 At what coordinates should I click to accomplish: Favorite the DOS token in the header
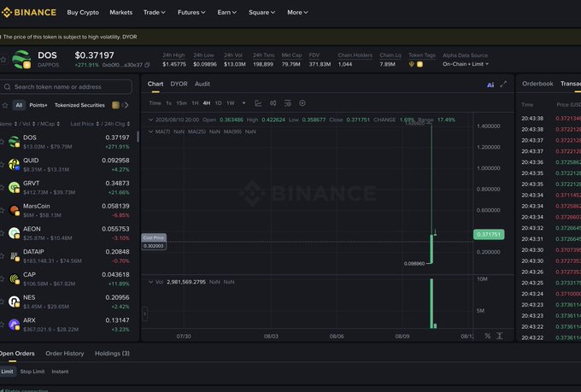pyautogui.click(x=3, y=59)
